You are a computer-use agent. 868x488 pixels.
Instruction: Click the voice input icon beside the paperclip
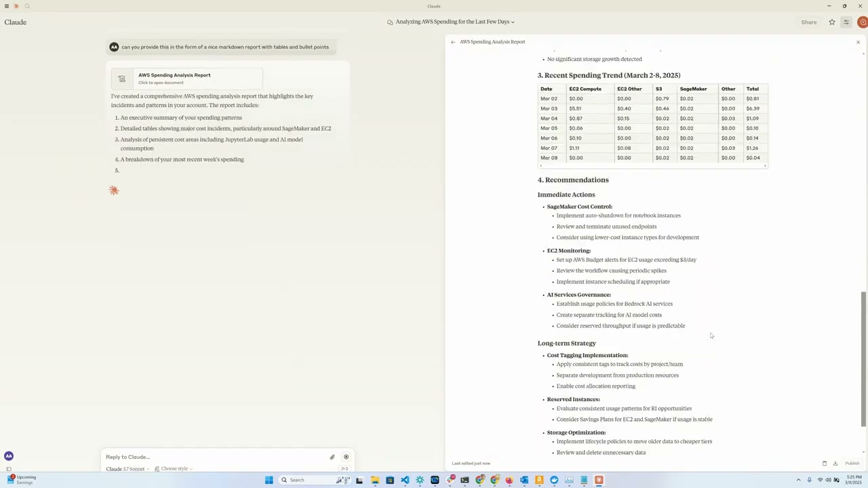click(x=346, y=457)
